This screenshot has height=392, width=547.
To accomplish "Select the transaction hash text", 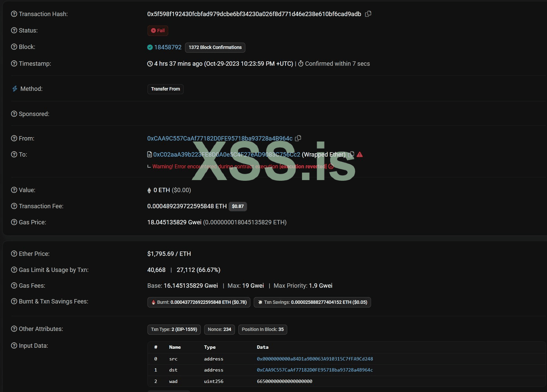I will coord(254,14).
